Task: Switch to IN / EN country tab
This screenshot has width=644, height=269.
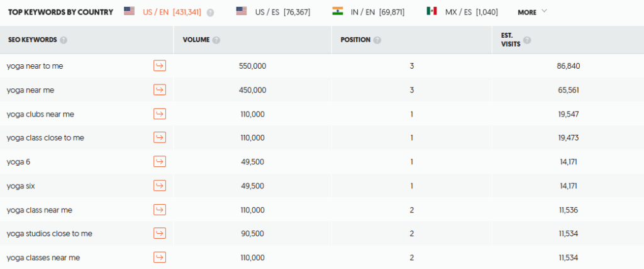Action: 368,12
